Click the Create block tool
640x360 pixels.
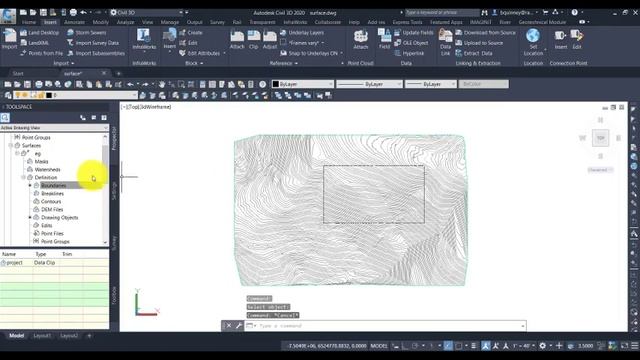pyautogui.click(x=191, y=33)
